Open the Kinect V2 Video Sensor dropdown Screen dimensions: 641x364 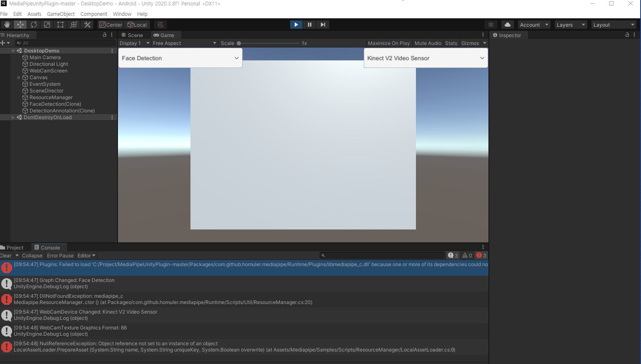426,58
